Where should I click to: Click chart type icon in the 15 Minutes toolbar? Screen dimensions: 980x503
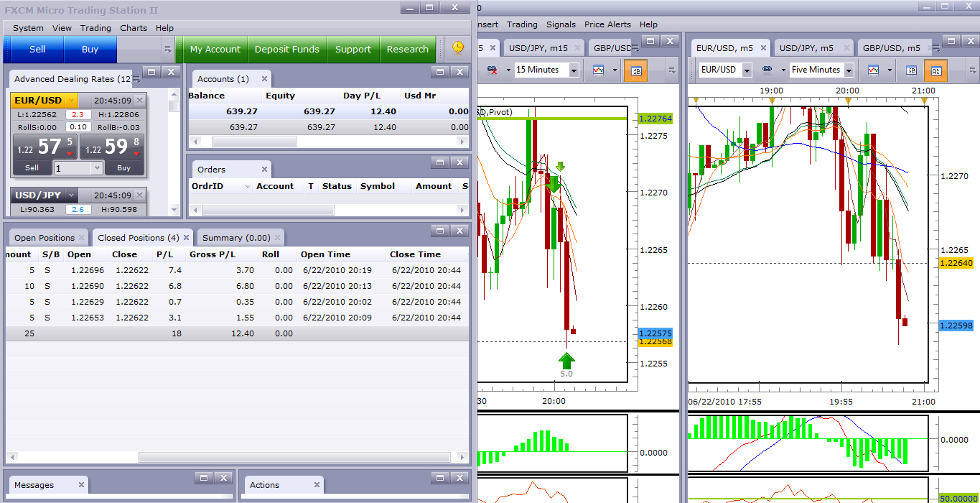pos(599,70)
